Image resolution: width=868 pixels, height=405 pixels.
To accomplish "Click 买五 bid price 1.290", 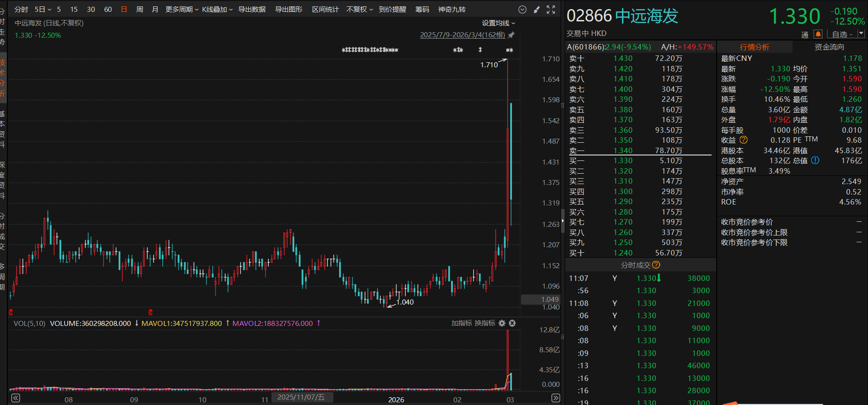I will [623, 201].
